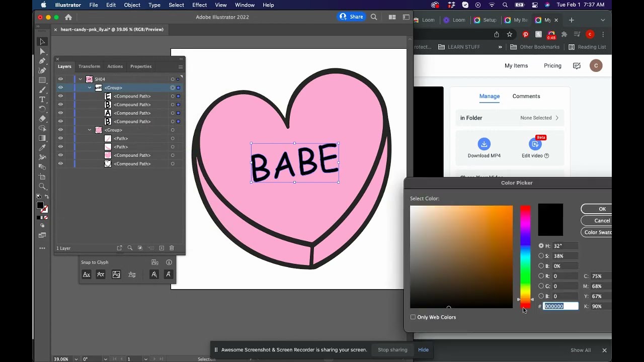This screenshot has width=644, height=362.
Task: Open the Object menu
Action: click(132, 5)
